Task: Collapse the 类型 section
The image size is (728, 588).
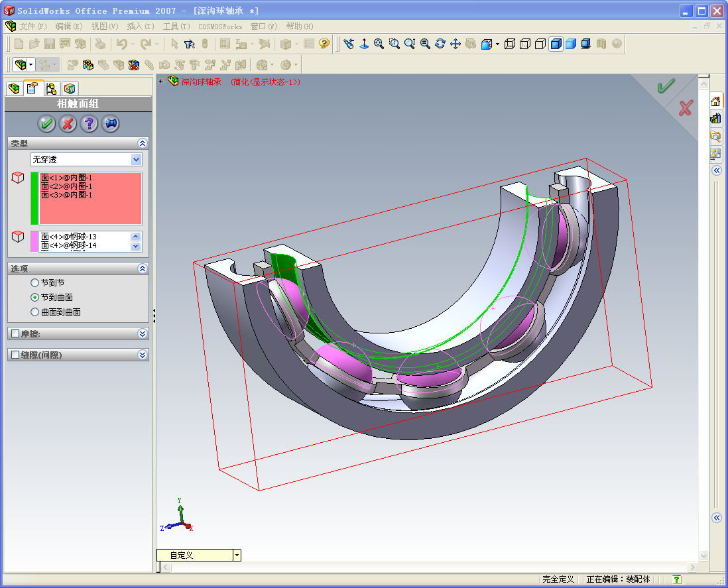Action: (143, 143)
